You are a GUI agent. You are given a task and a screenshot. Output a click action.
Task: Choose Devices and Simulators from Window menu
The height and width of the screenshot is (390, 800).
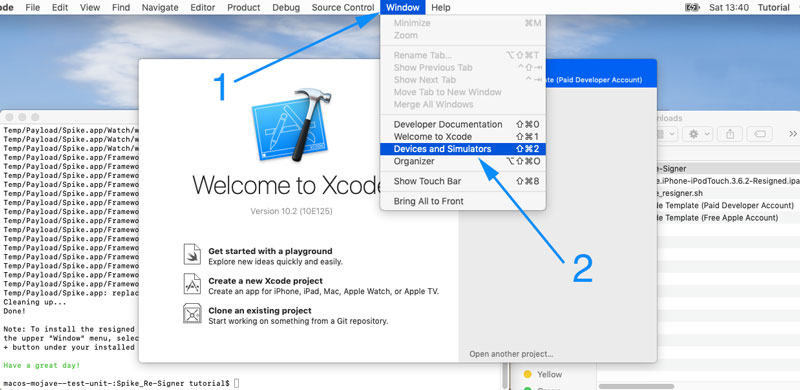click(463, 149)
